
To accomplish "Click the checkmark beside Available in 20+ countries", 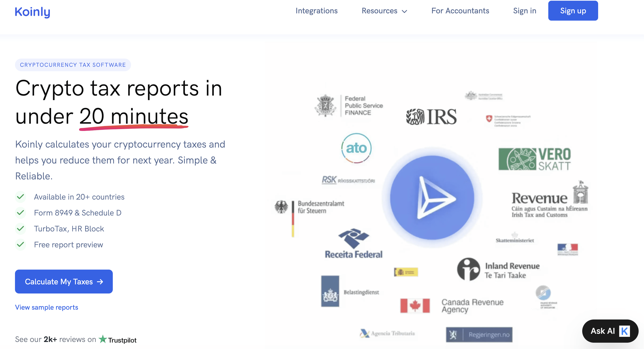I will [21, 197].
